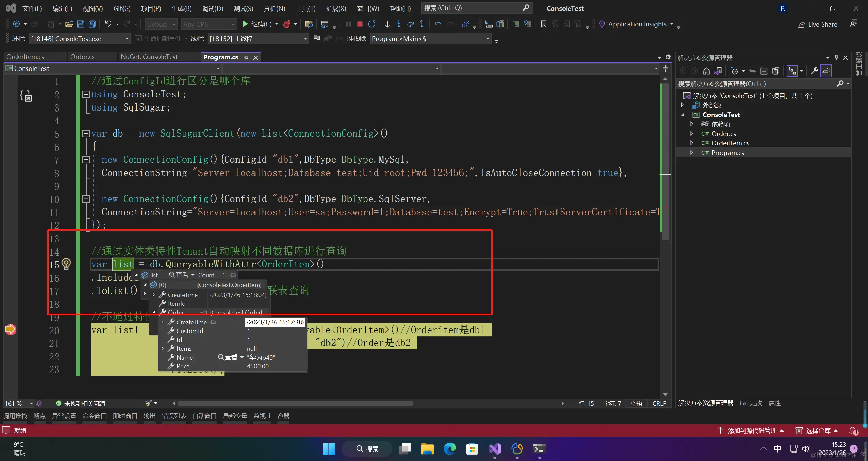Stop debugging with the red square

click(360, 24)
